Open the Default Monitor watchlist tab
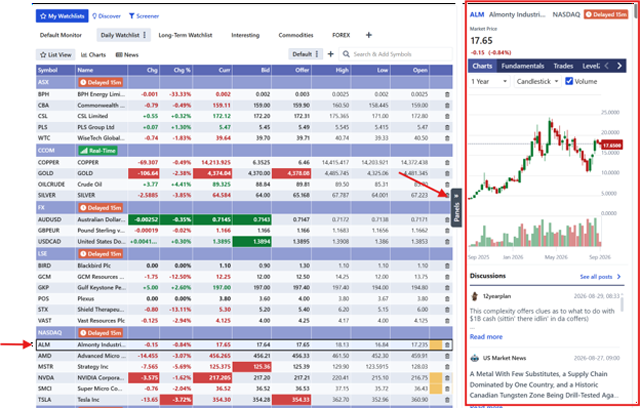640x408 pixels. click(x=61, y=35)
